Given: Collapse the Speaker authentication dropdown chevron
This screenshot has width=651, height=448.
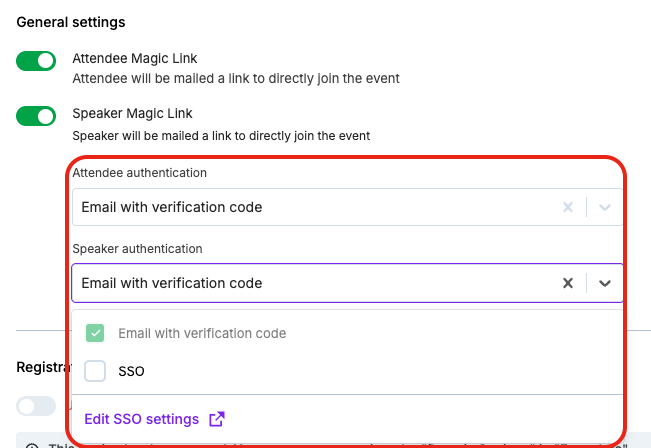Looking at the screenshot, I should click(604, 283).
